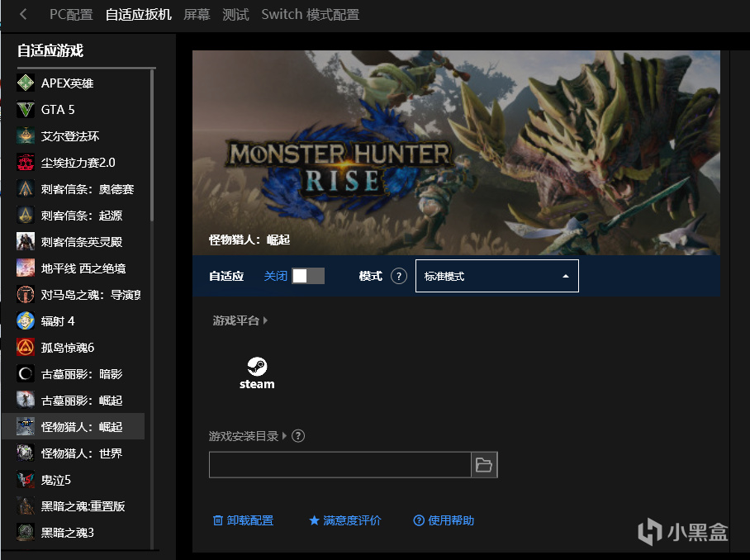Expand the 游戏安装目录 section arrow
Image resolution: width=750 pixels, height=560 pixels.
(284, 436)
